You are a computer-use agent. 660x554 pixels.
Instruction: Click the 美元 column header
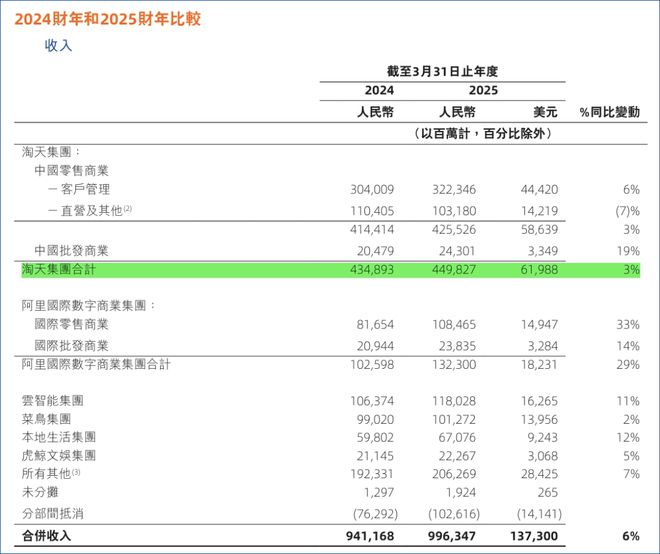[x=545, y=112]
